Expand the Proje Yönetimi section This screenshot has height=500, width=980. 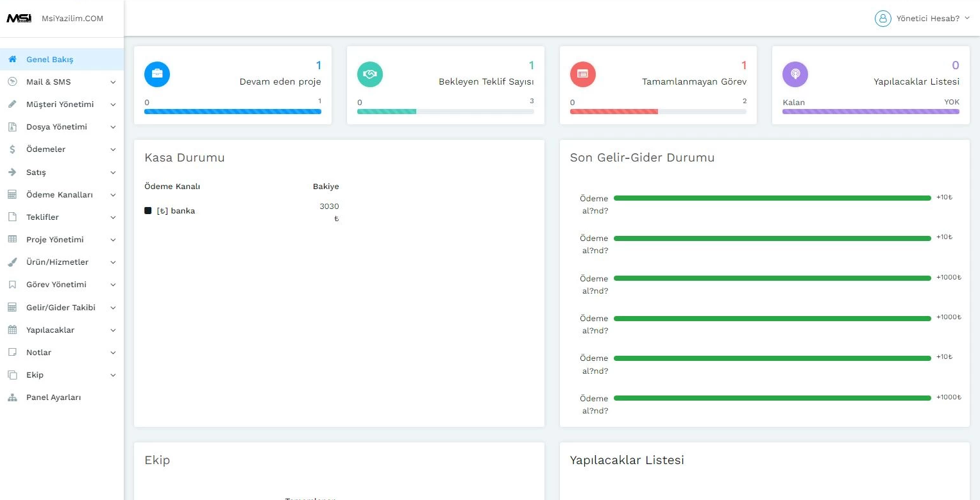click(62, 239)
